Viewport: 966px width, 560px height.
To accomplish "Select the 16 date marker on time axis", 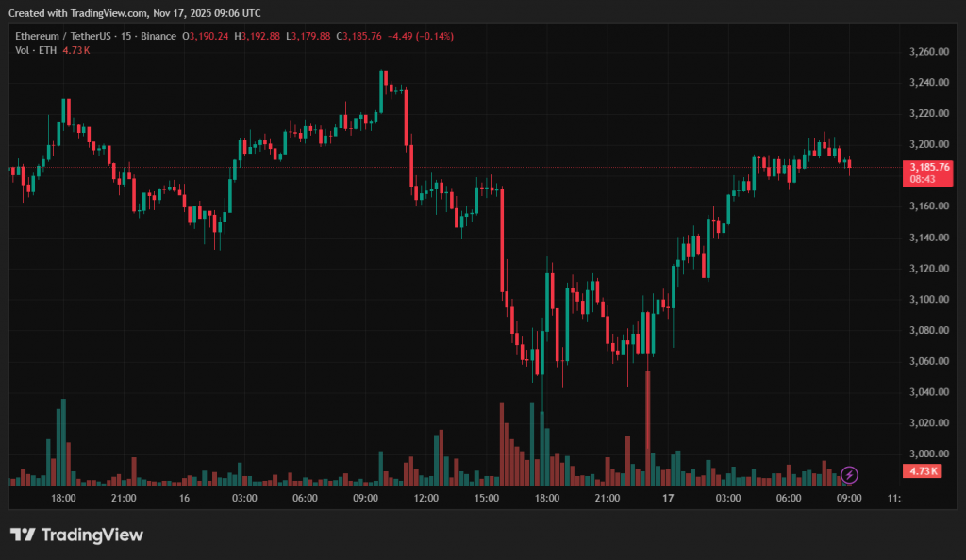I will (184, 498).
